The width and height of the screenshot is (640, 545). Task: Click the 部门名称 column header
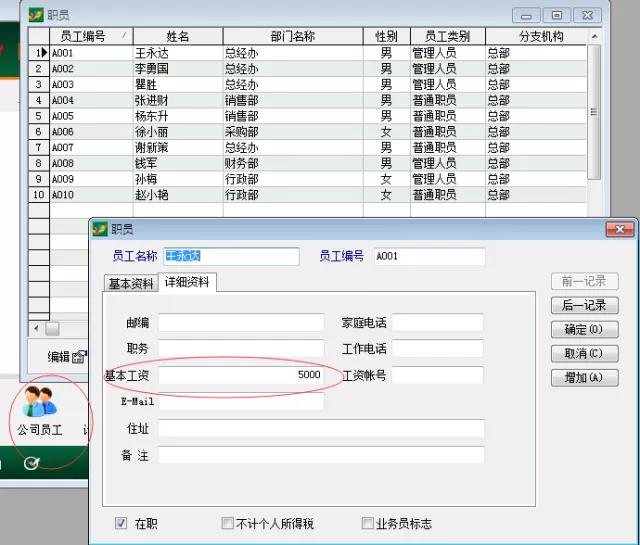coord(293,36)
